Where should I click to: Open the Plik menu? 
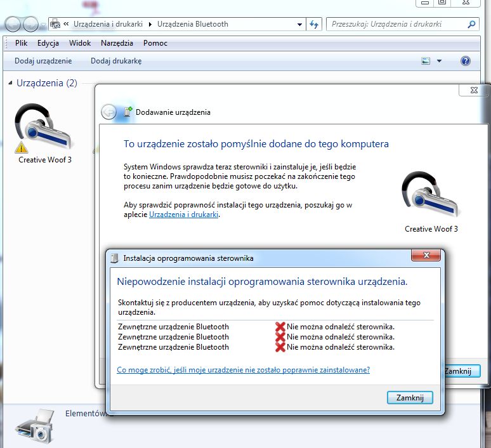22,43
